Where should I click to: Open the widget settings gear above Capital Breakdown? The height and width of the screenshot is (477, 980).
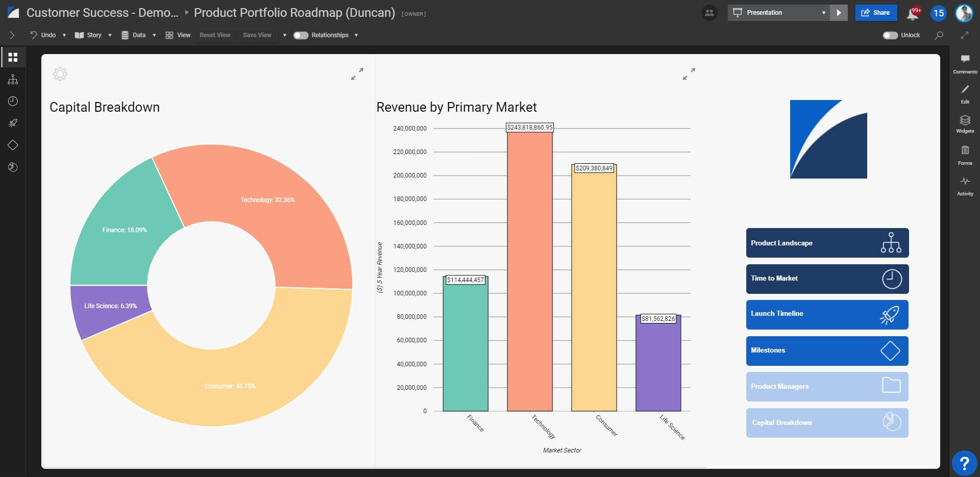60,73
